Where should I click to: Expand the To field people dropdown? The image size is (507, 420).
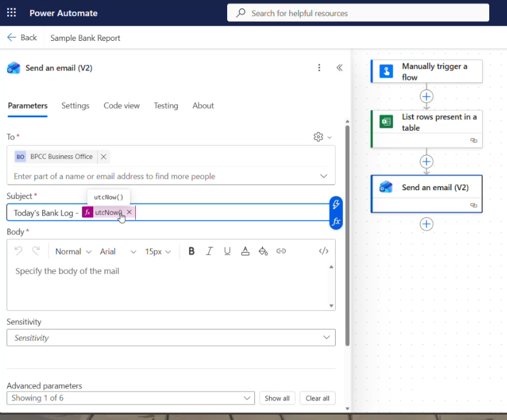click(324, 176)
